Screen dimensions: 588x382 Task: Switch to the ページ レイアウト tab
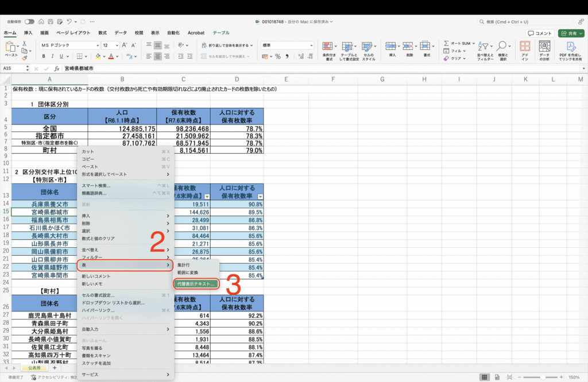click(73, 33)
